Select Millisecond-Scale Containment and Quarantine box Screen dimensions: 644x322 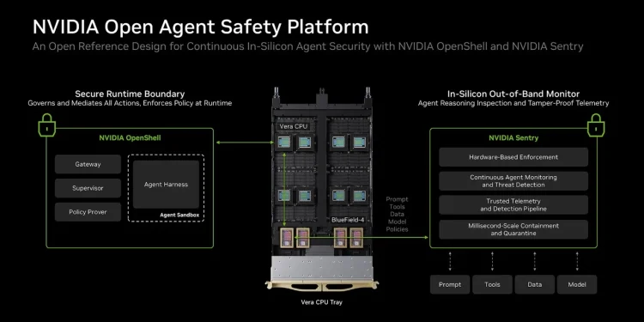513,229
